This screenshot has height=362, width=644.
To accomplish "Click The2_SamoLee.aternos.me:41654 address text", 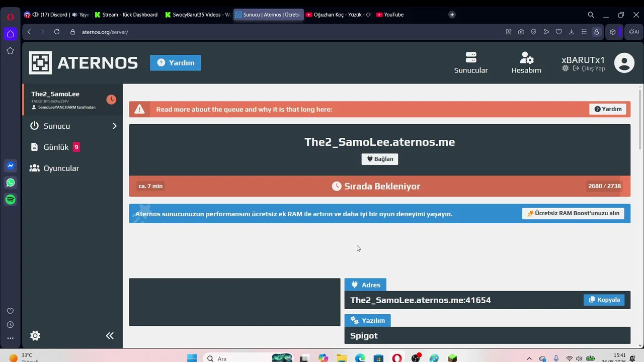I will click(x=421, y=300).
